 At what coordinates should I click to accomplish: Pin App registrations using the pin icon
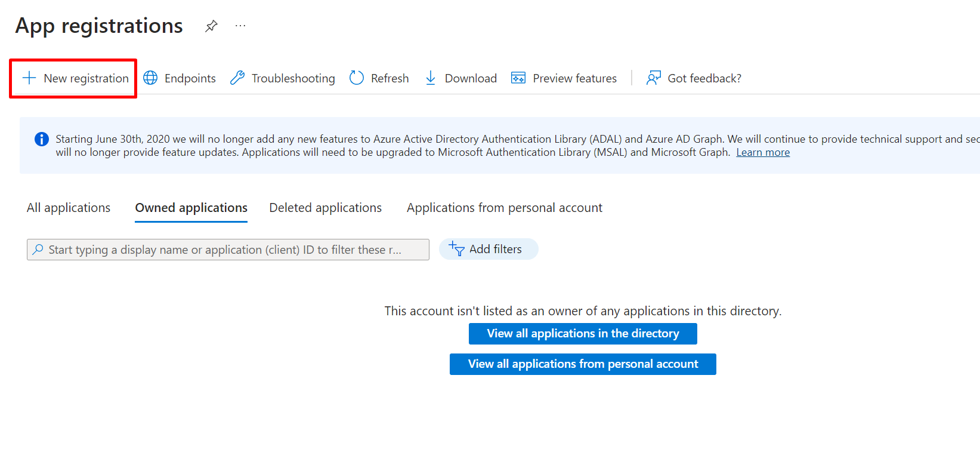[211, 26]
